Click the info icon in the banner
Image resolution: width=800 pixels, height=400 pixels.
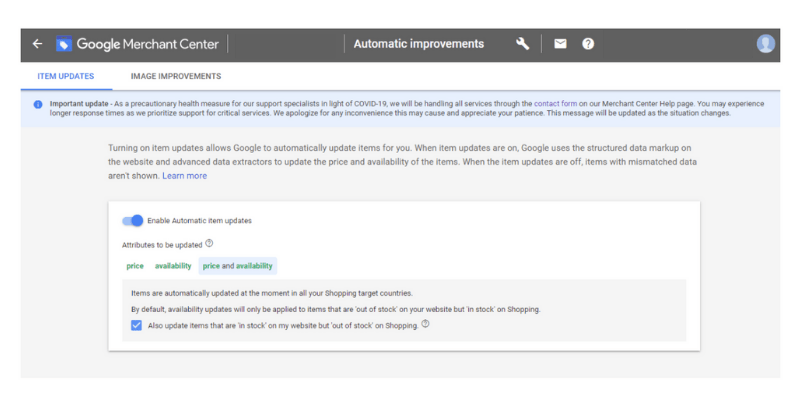(38, 104)
